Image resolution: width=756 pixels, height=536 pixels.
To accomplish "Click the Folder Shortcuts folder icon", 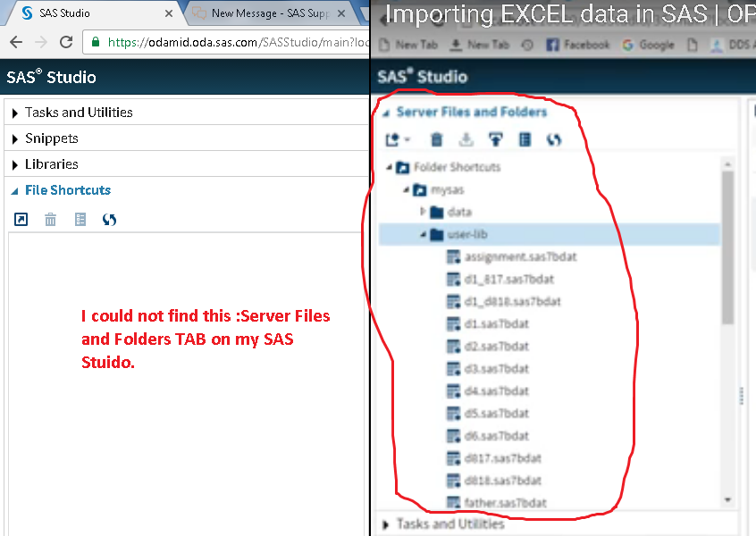I will [x=402, y=167].
